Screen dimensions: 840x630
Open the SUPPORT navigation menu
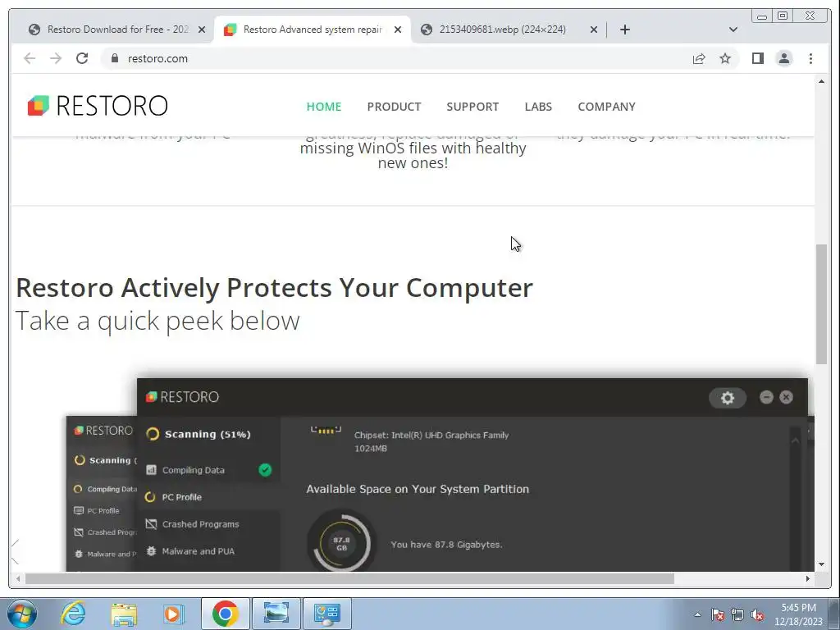(472, 107)
